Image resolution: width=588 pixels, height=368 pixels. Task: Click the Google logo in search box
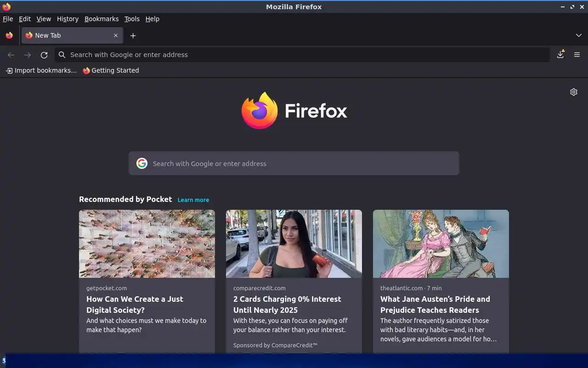click(x=142, y=163)
